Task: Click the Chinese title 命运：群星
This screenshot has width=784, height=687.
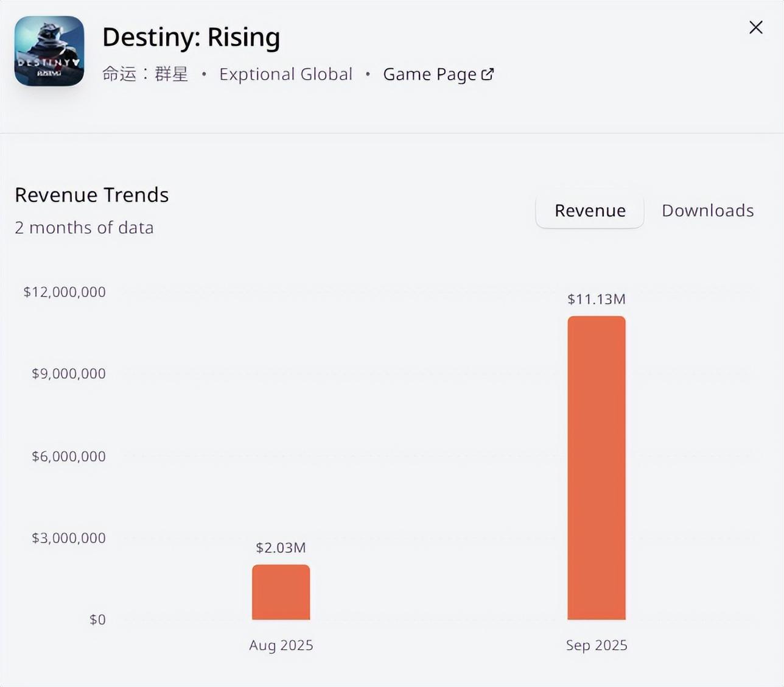Action: pyautogui.click(x=145, y=74)
